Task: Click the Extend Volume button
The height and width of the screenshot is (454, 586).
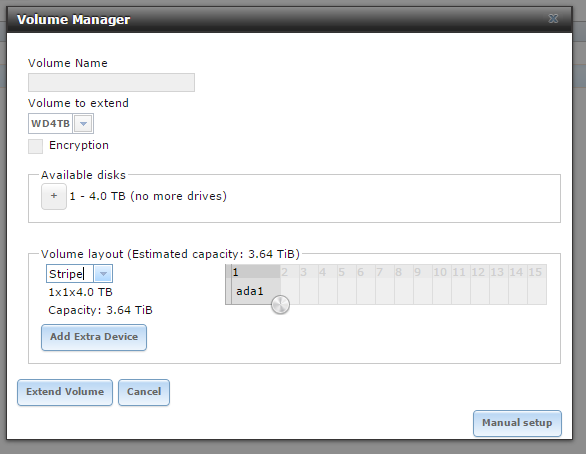Action: [65, 392]
